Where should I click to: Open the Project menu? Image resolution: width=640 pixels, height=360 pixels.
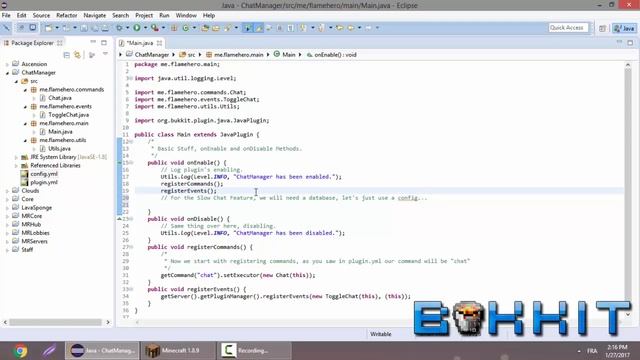[144, 16]
